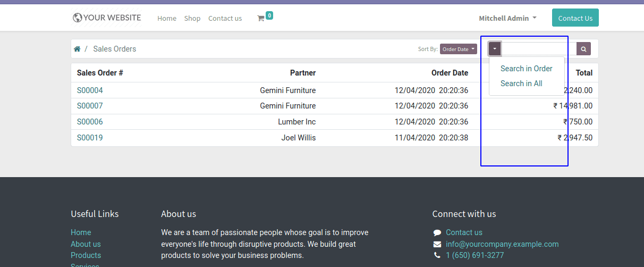
Task: Open Contact us in top navigation
Action: [225, 18]
